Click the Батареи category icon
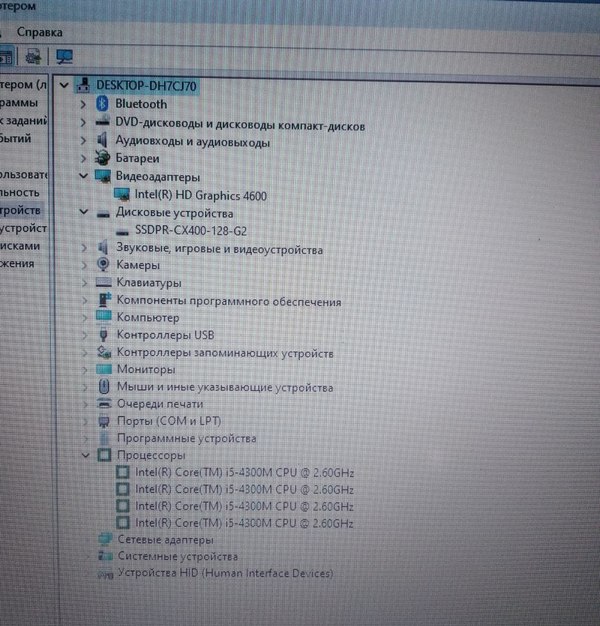600x626 pixels. pyautogui.click(x=102, y=158)
